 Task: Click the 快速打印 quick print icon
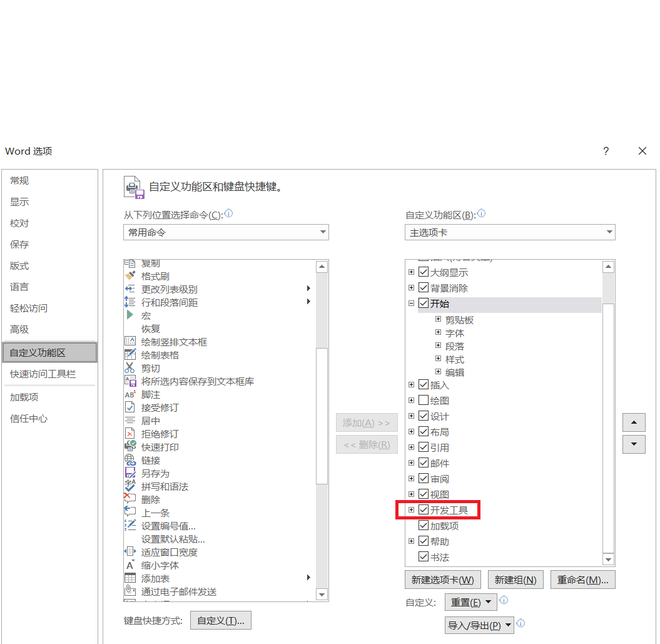(130, 446)
